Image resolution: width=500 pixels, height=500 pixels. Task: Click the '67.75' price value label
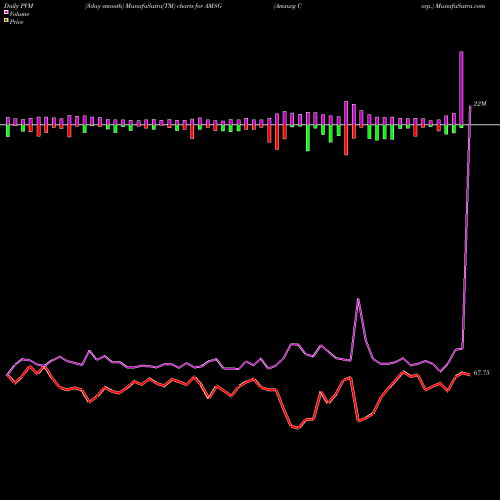482,373
